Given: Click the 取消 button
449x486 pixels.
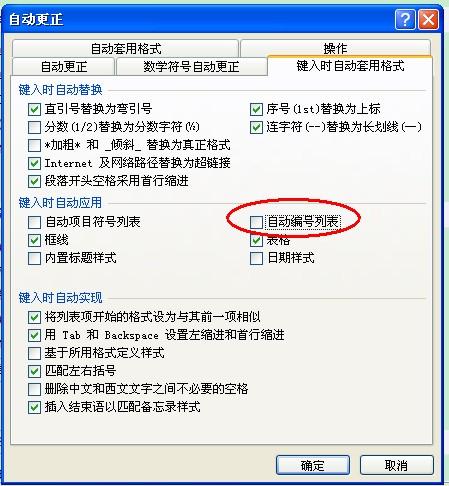Looking at the screenshot, I should click(x=396, y=465).
